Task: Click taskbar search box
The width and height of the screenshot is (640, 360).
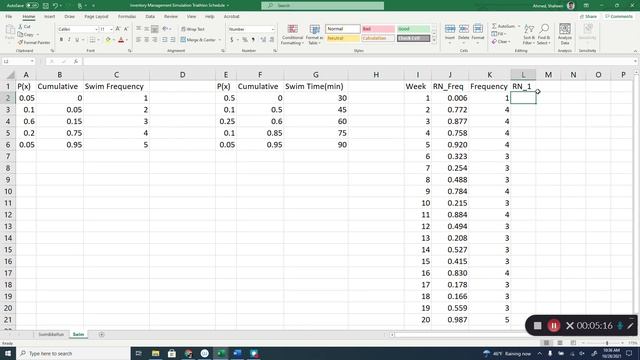Action: point(73,353)
